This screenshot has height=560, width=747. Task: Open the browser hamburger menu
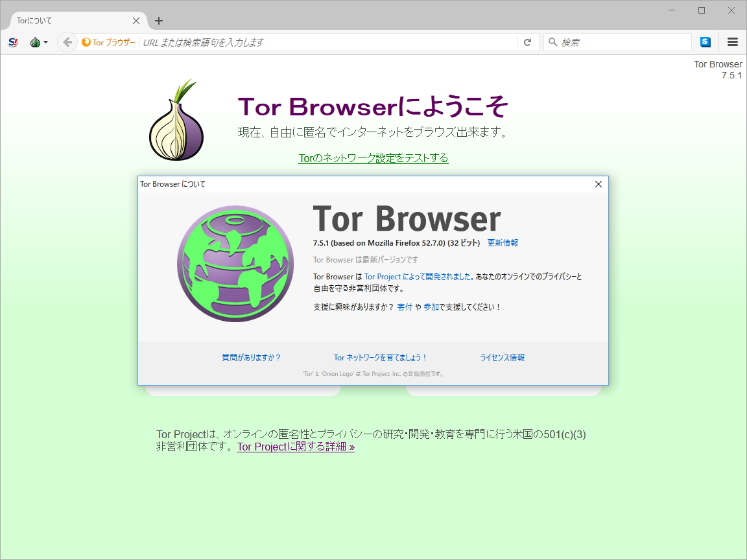pyautogui.click(x=732, y=41)
